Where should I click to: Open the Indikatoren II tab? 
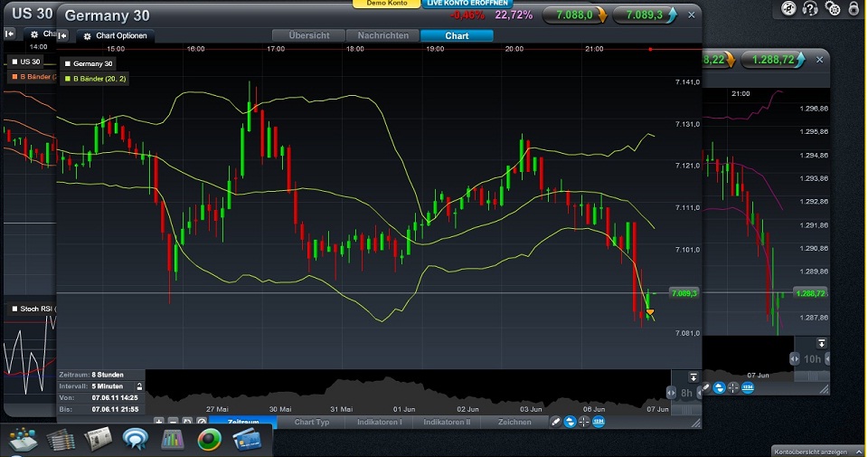pos(447,422)
